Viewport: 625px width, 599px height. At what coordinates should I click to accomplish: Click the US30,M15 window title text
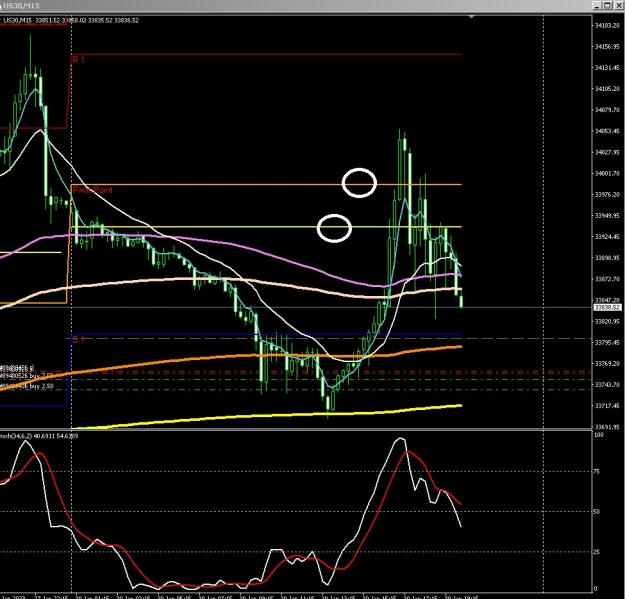point(22,6)
